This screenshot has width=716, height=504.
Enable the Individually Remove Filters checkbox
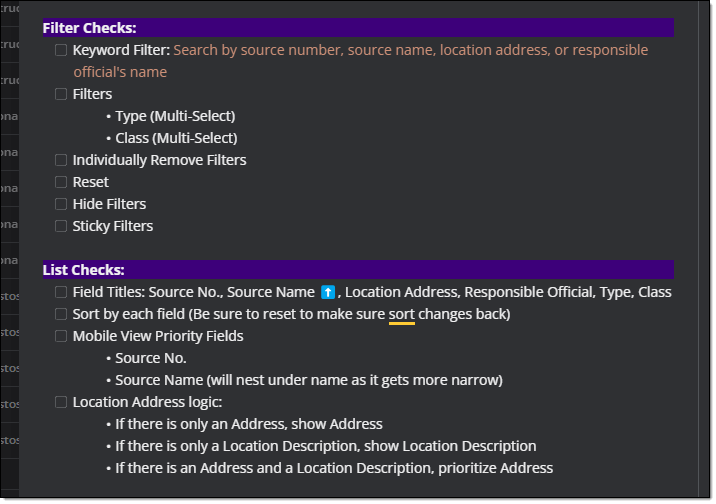[x=61, y=160]
